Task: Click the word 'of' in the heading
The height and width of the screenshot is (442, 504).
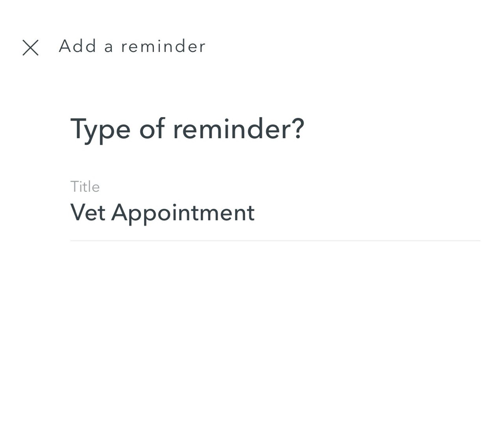Action: [152, 129]
